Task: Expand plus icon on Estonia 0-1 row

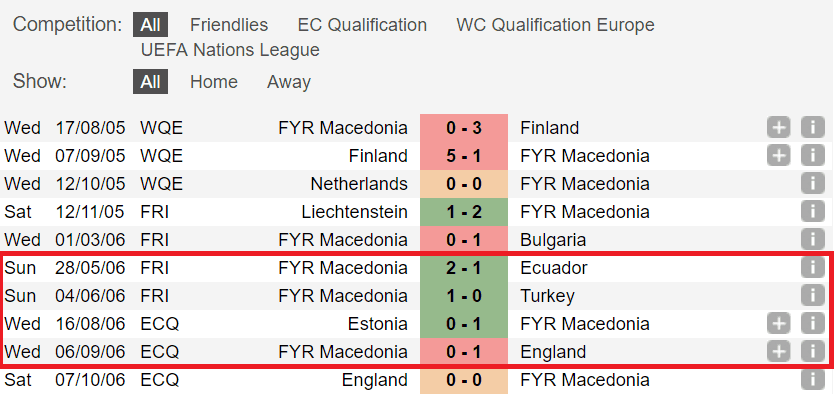Action: pos(779,323)
